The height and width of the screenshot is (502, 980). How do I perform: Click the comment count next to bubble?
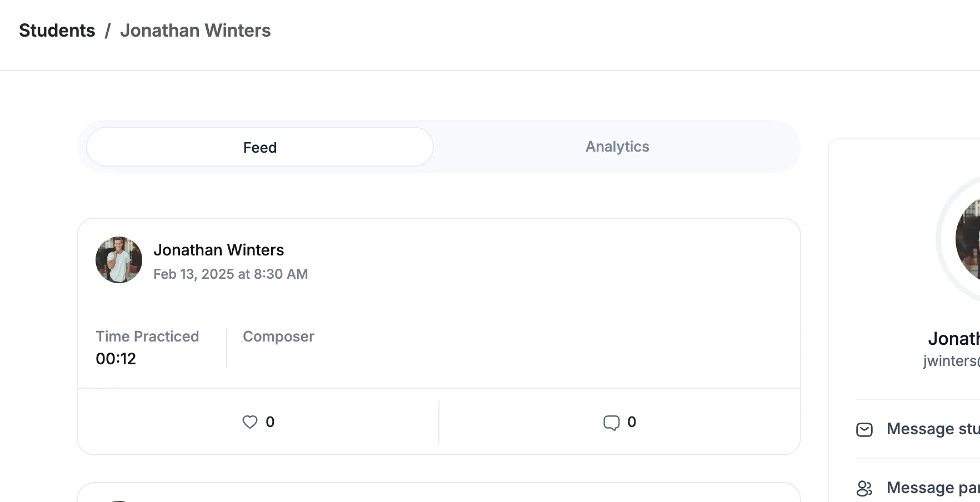tap(632, 422)
